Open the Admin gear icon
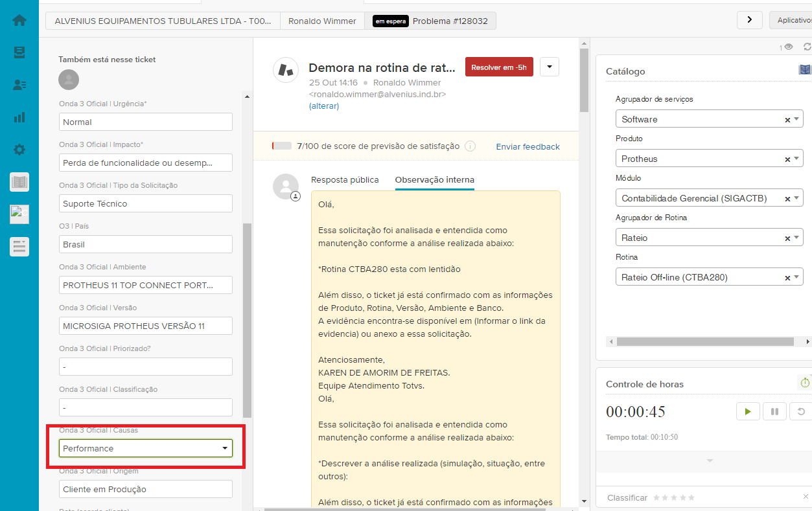The height and width of the screenshot is (511, 812). click(x=19, y=150)
